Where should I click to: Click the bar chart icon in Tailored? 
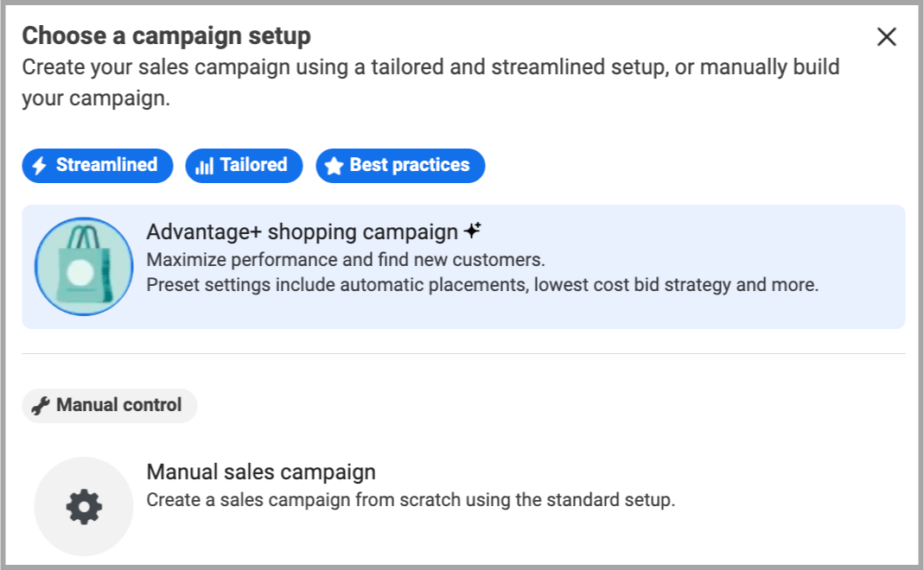[204, 166]
